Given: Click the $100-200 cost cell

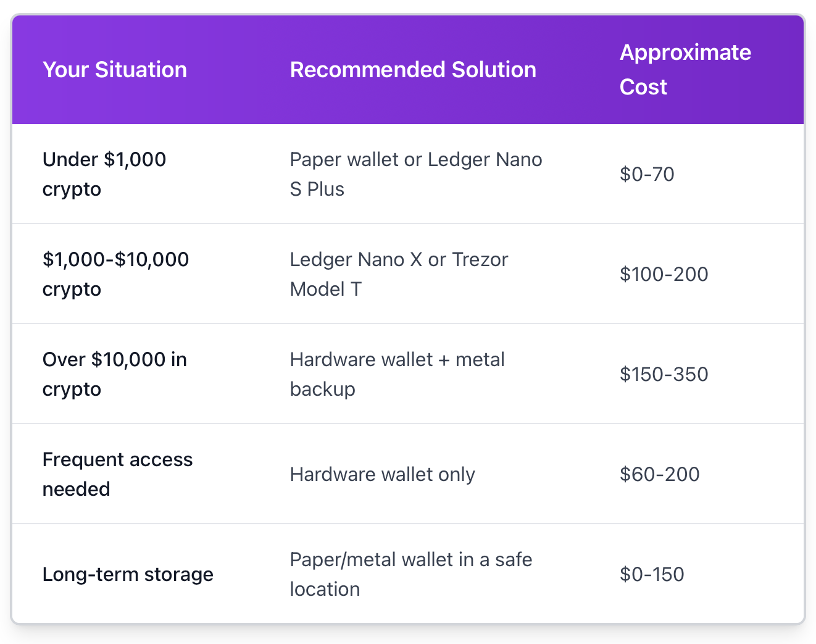Looking at the screenshot, I should (x=664, y=274).
